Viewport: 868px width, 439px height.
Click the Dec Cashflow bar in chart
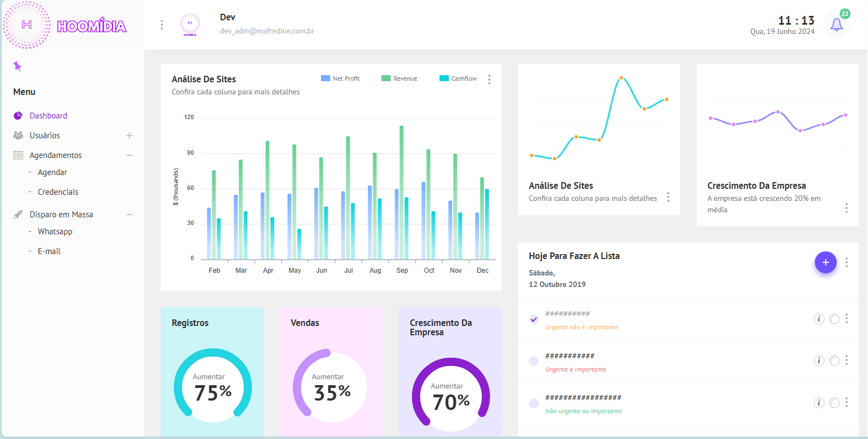click(x=487, y=224)
